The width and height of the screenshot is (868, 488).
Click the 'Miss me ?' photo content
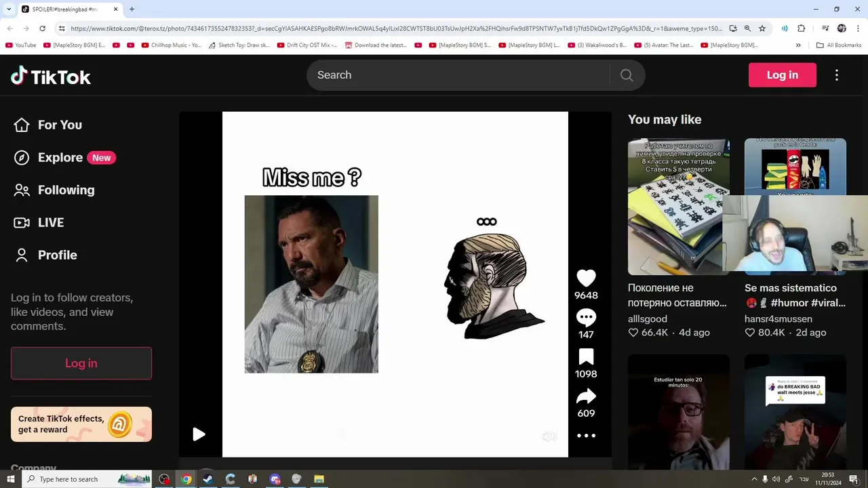click(395, 285)
